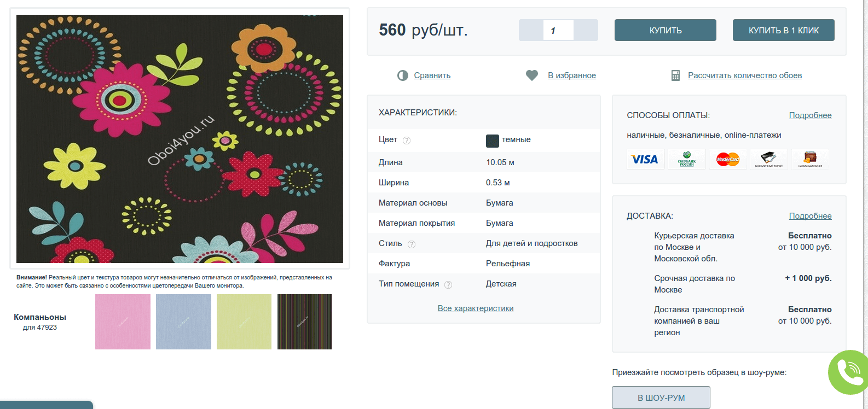Image resolution: width=868 pixels, height=409 pixels.
Task: Open help tooltip next to Стиль
Action: pos(412,244)
